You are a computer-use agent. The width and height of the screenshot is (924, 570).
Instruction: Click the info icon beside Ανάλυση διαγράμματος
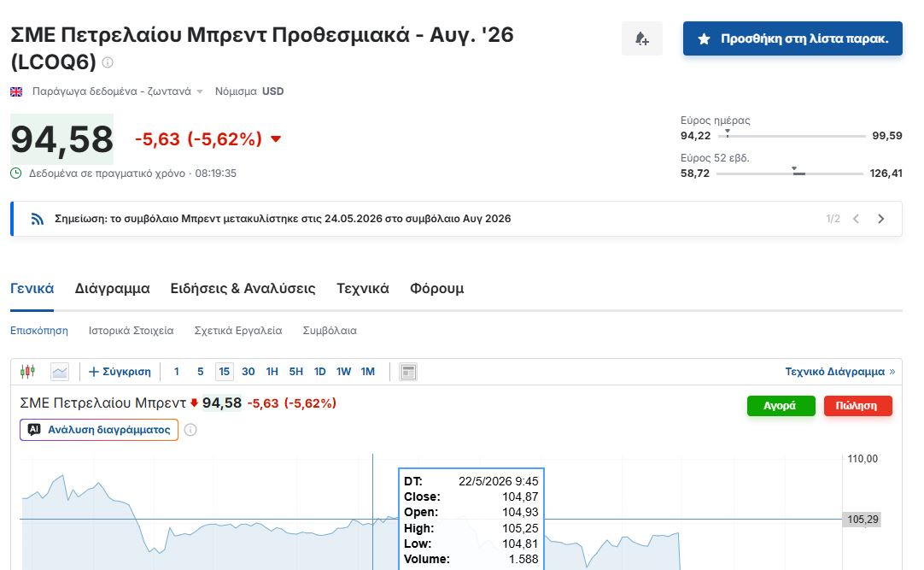190,430
